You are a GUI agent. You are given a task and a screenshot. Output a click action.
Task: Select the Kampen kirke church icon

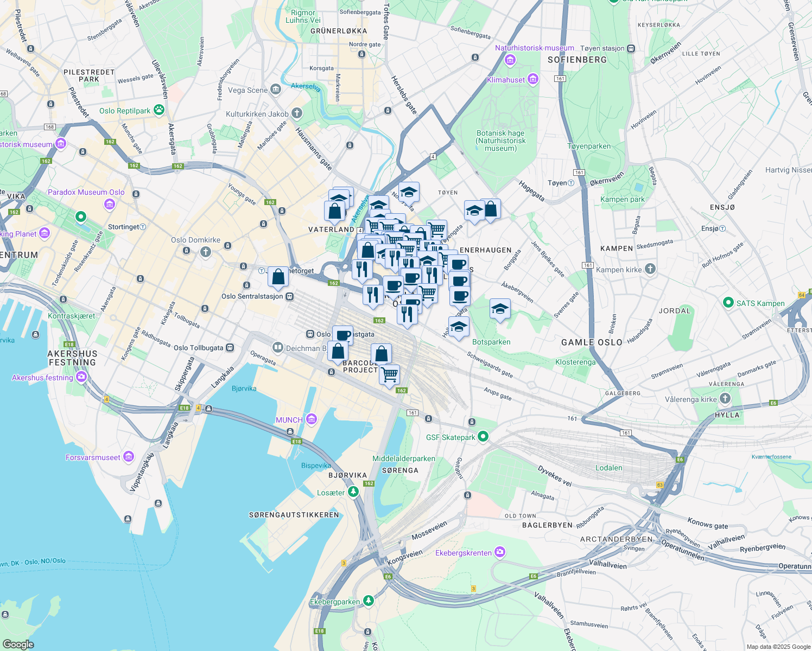(650, 269)
